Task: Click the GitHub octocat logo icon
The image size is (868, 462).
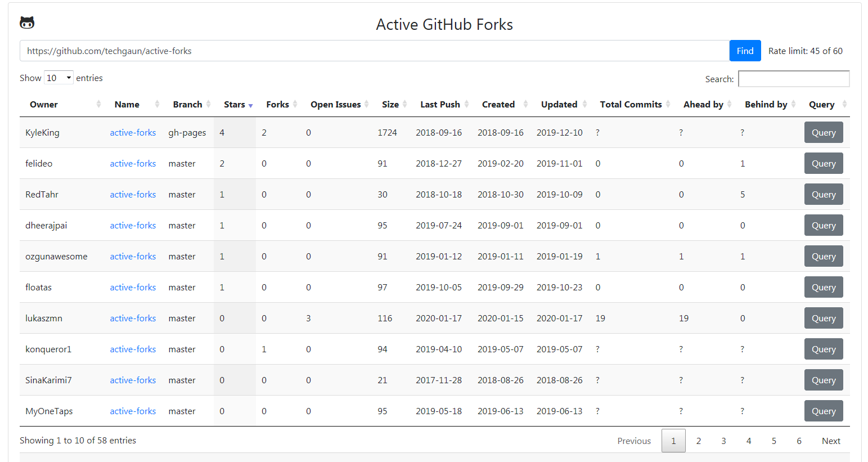Action: (27, 23)
